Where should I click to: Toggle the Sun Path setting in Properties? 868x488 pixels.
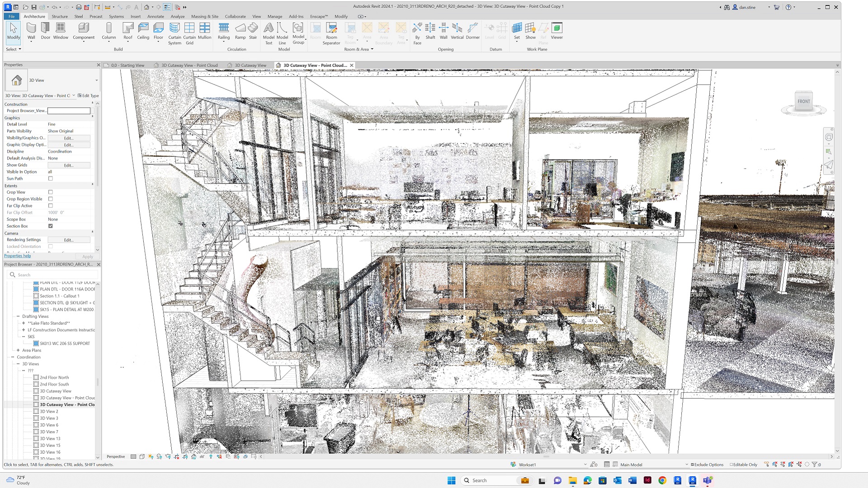[x=51, y=178]
